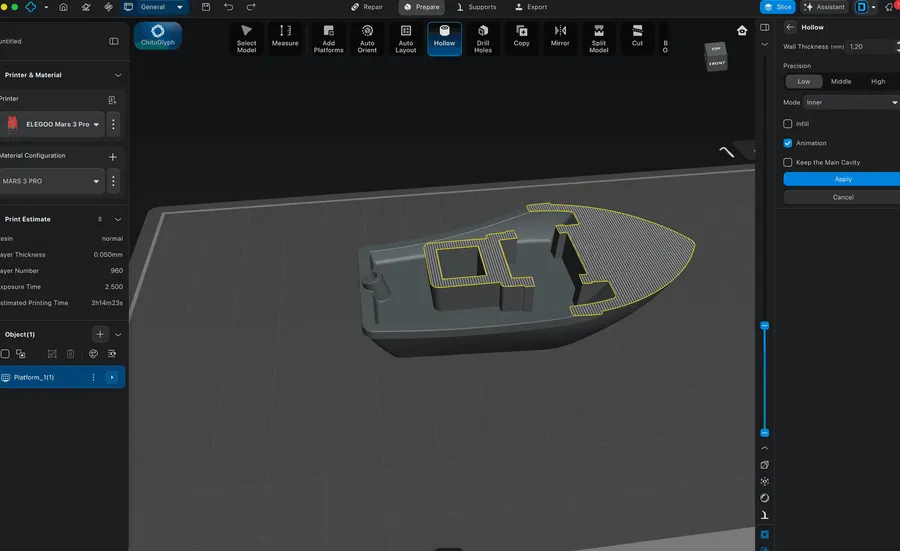Activate the Measure tool
Screen dimensions: 900x551
coord(285,38)
